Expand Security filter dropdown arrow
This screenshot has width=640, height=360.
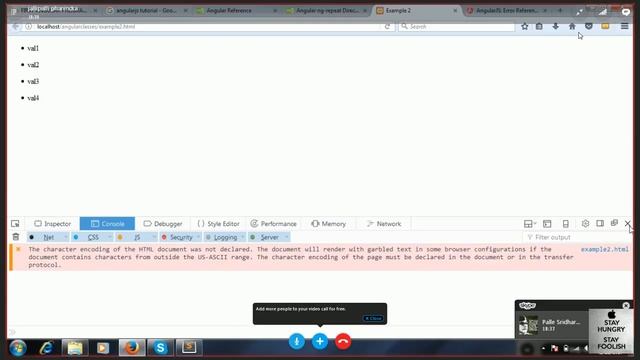click(x=198, y=237)
